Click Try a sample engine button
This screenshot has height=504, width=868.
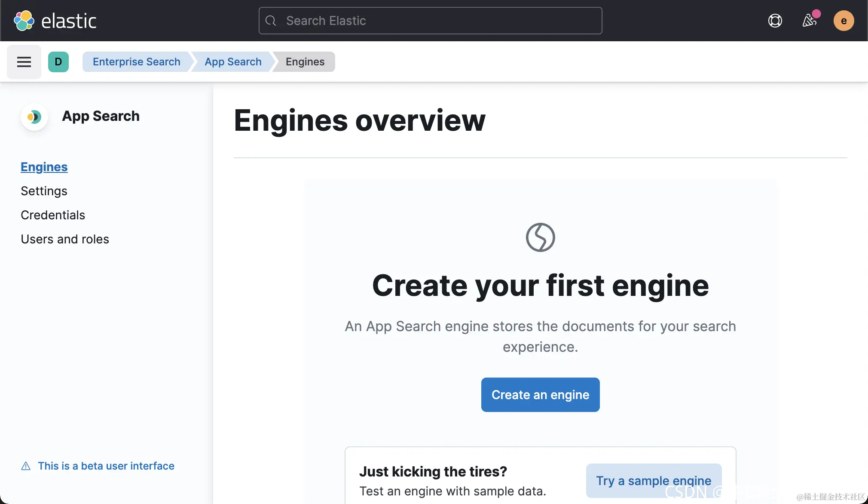pos(653,480)
